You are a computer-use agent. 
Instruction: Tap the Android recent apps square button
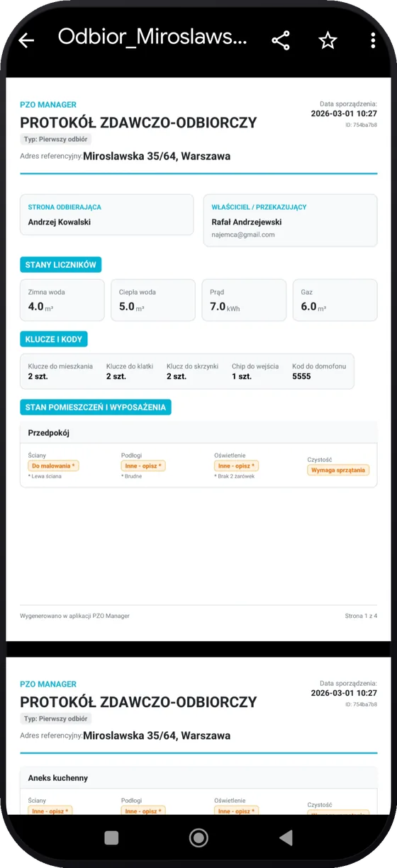(x=111, y=838)
